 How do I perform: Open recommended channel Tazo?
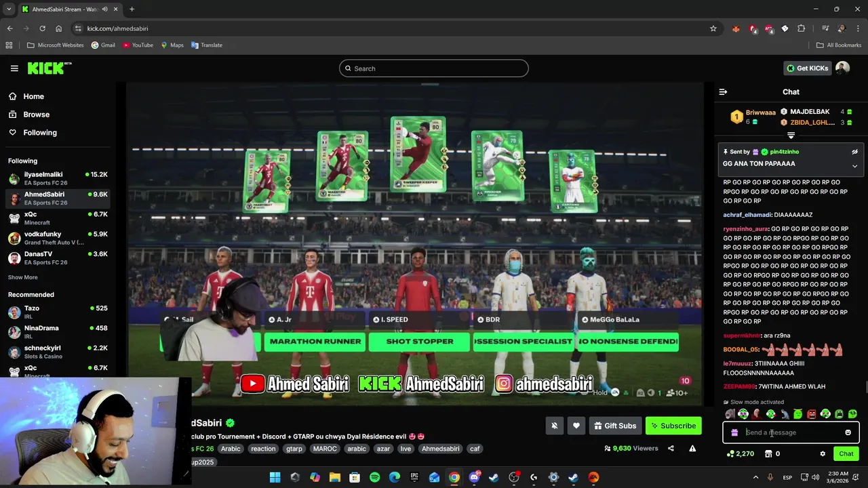[58, 312]
